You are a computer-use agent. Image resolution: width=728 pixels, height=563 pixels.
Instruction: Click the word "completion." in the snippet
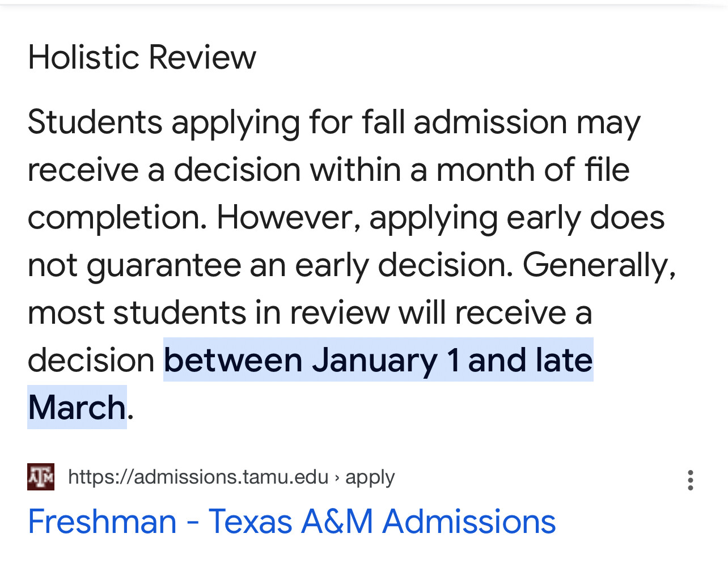(x=117, y=217)
